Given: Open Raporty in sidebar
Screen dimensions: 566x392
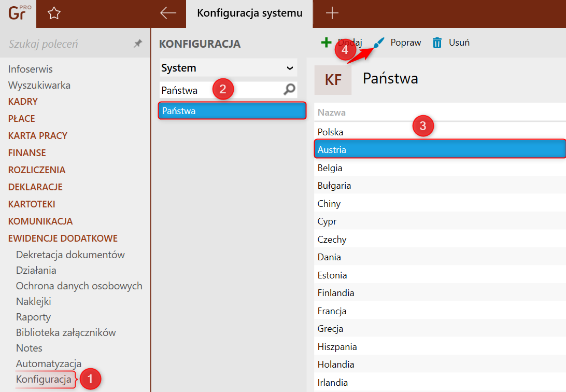Looking at the screenshot, I should click(x=34, y=317).
